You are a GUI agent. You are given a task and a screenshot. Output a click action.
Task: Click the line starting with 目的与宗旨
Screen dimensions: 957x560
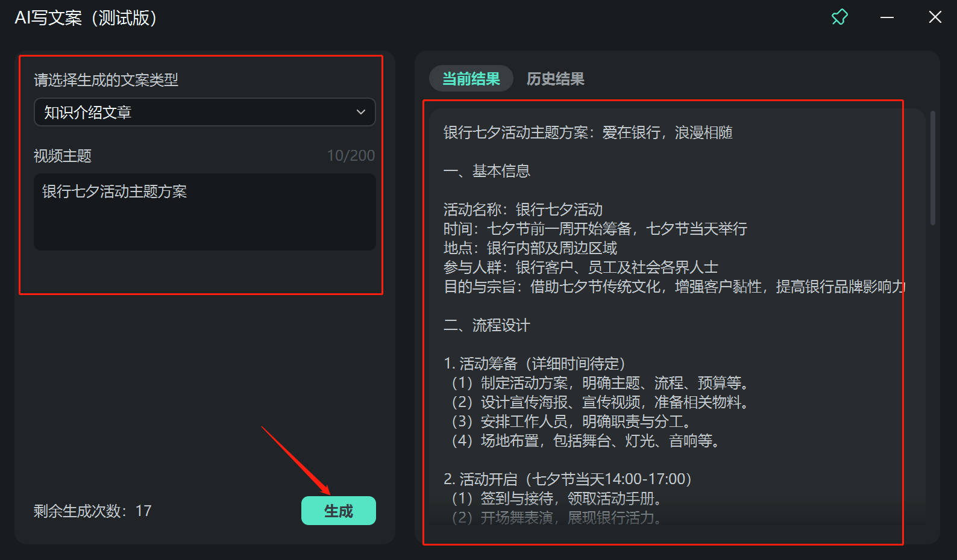click(x=674, y=287)
